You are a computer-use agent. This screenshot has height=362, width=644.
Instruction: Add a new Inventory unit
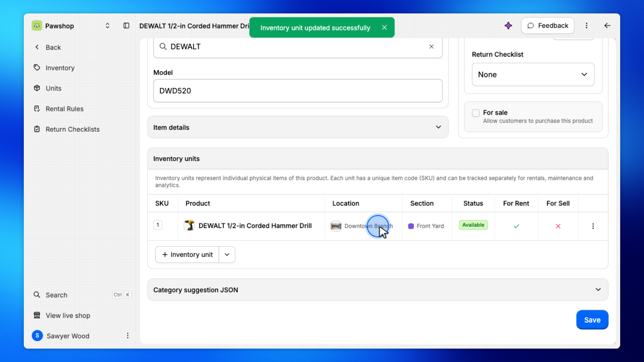coord(187,255)
